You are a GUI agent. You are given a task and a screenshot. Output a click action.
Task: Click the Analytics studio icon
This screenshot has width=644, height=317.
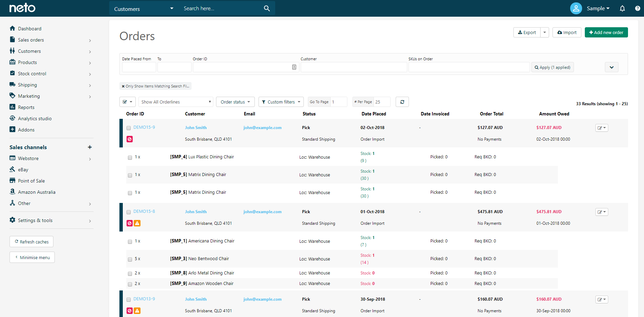(13, 118)
